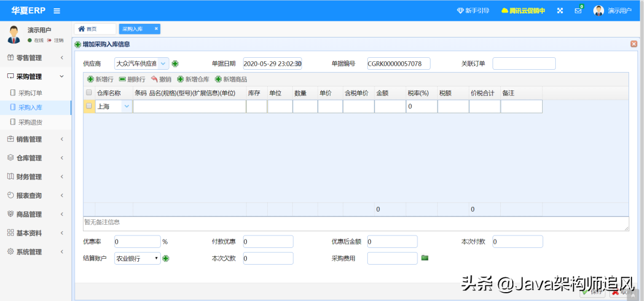This screenshot has height=301, width=644.
Task: Click the 优惠后金额 field
Action: click(392, 242)
